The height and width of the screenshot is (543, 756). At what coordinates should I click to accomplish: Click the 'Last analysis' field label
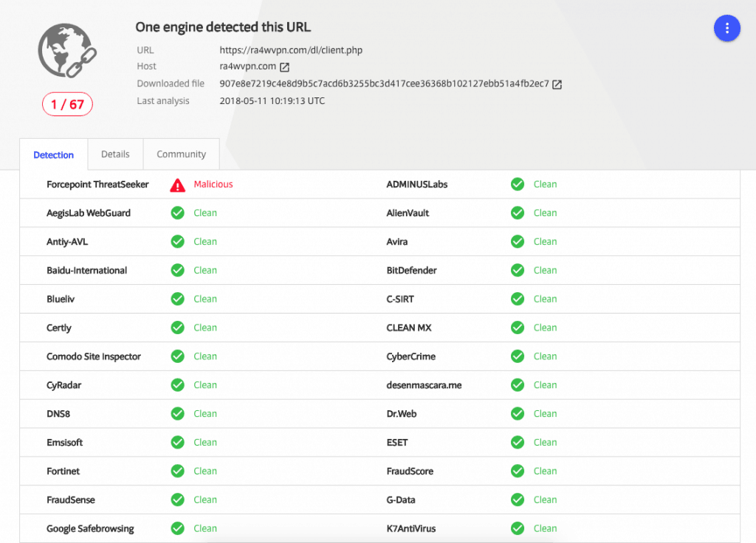tap(163, 100)
